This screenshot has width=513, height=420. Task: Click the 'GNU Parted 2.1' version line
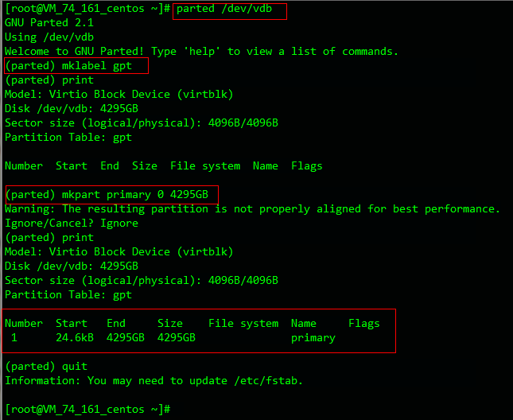49,23
